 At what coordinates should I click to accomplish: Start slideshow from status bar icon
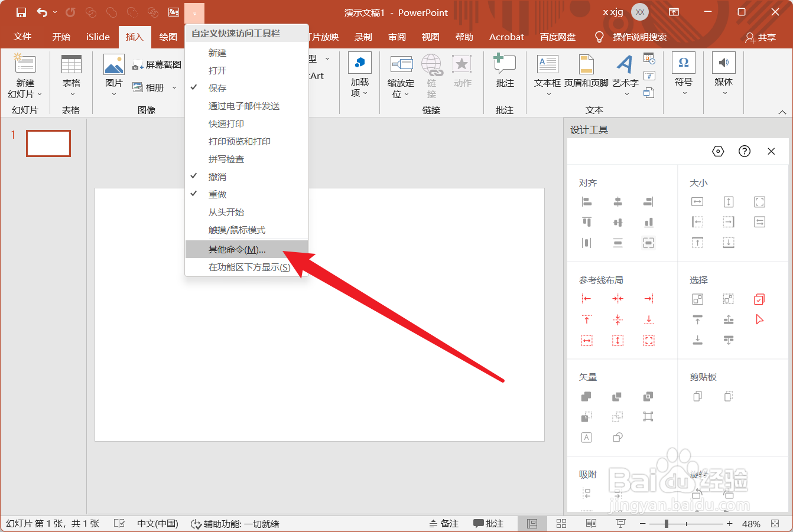(x=620, y=524)
